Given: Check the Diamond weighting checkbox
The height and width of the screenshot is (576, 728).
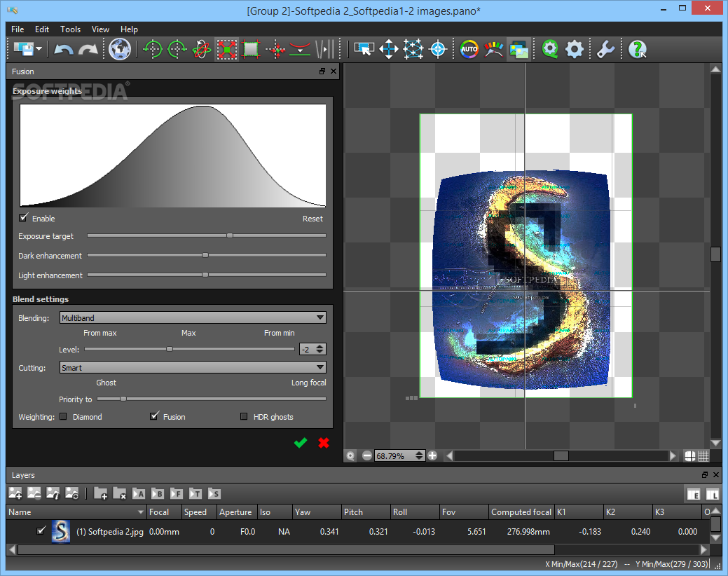Looking at the screenshot, I should (63, 416).
